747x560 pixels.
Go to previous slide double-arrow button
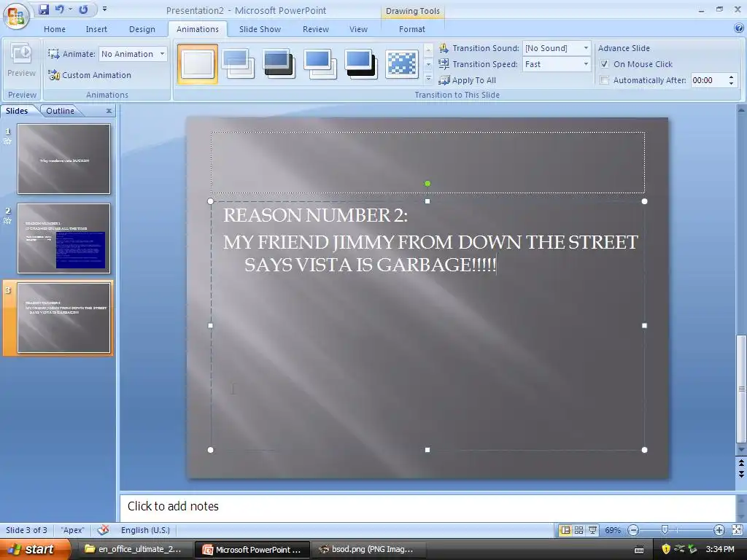pyautogui.click(x=741, y=463)
